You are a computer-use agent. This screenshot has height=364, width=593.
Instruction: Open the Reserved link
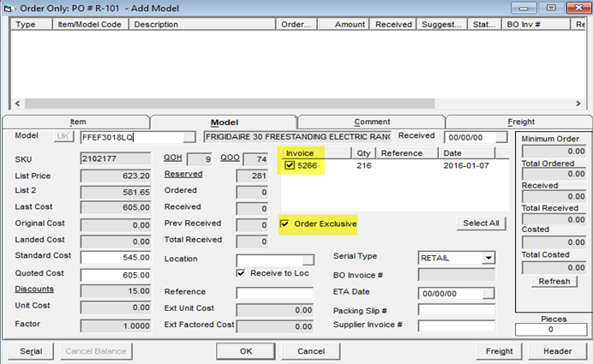point(183,174)
